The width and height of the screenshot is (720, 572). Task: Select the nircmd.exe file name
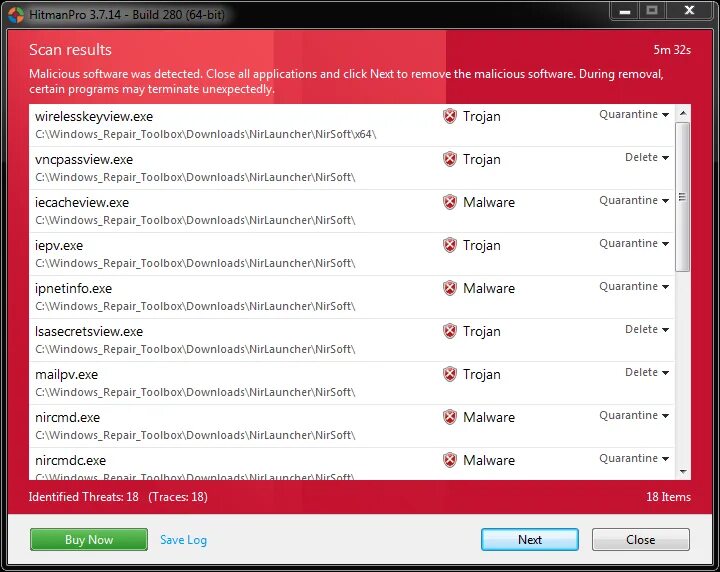click(x=68, y=418)
